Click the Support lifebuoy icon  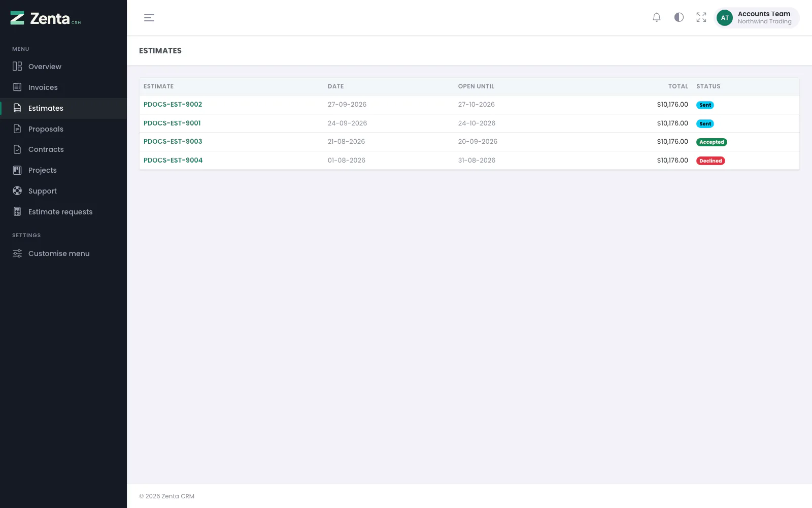(17, 191)
